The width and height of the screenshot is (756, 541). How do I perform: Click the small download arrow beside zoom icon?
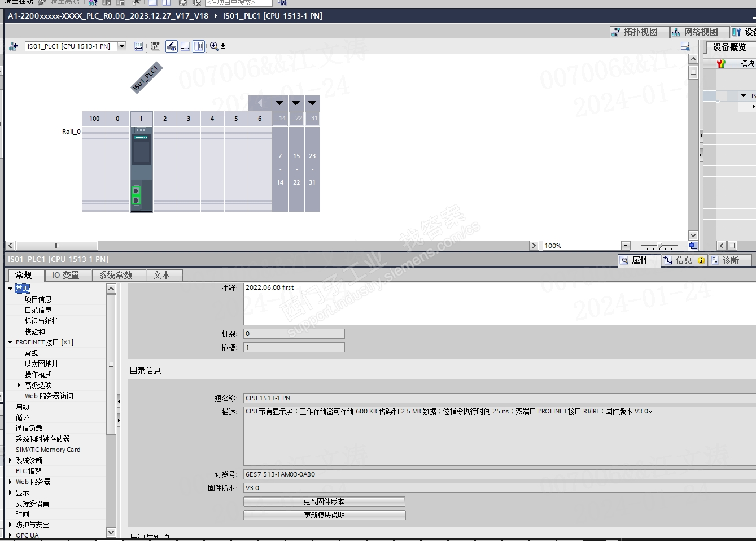click(224, 47)
